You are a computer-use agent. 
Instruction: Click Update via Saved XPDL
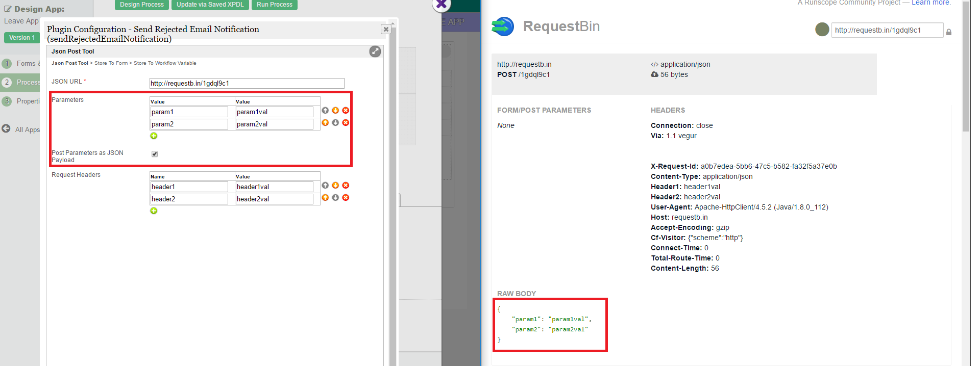coord(210,5)
